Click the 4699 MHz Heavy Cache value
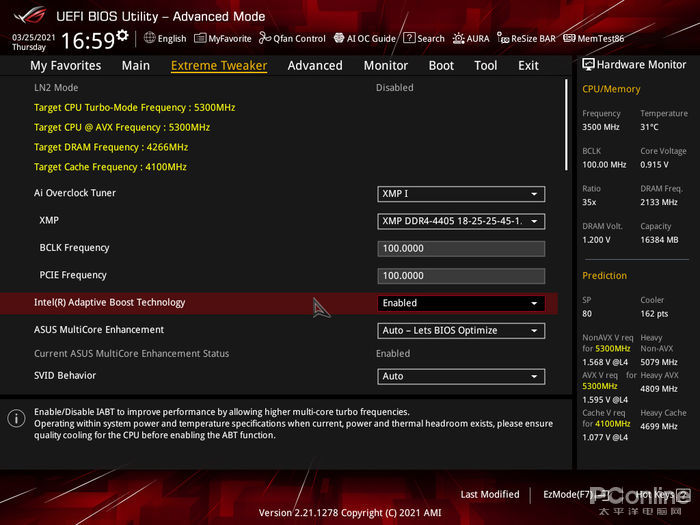 tap(659, 426)
